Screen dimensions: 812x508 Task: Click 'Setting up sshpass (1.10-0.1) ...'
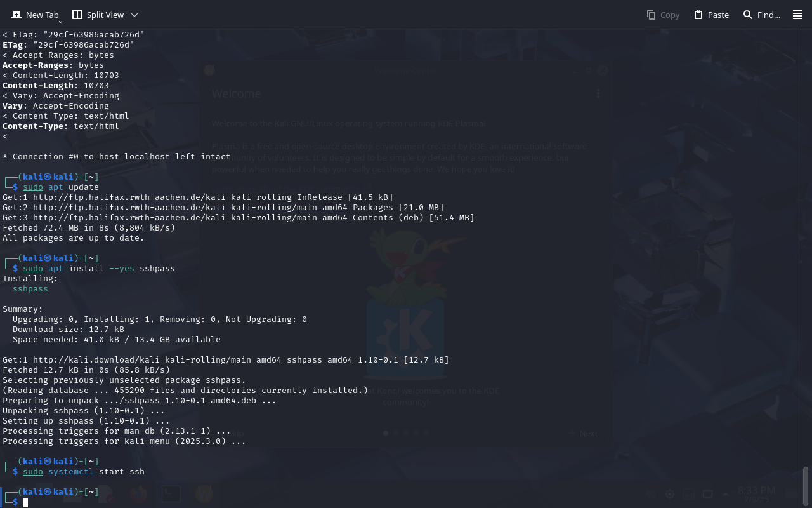point(86,421)
